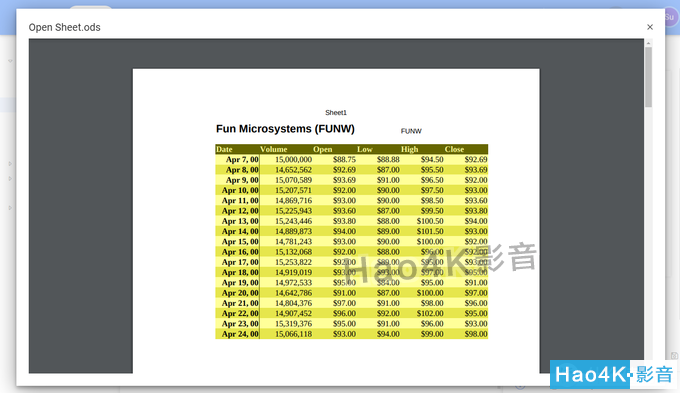
Task: Click the small FUNW label
Action: coord(411,131)
